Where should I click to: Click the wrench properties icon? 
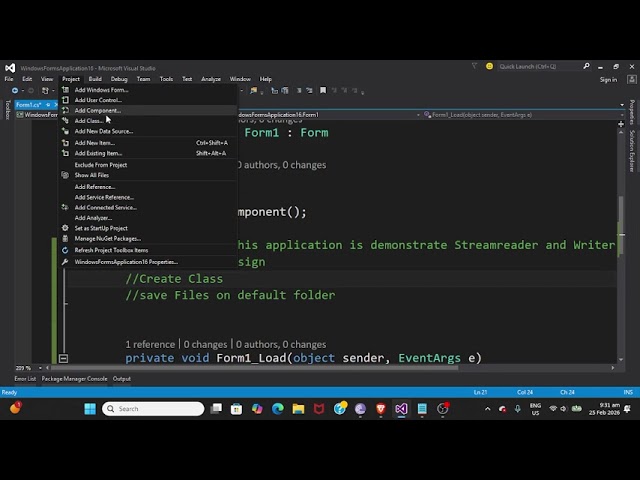coord(65,262)
